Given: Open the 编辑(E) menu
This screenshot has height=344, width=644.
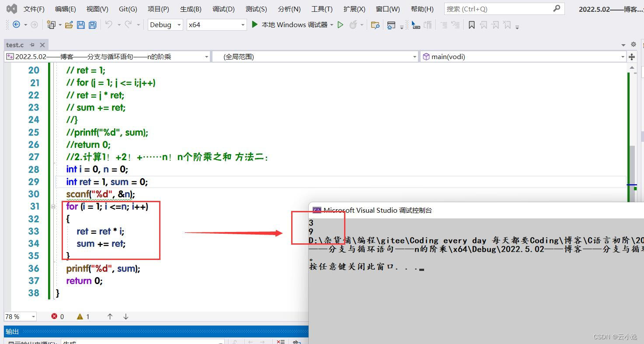Looking at the screenshot, I should pos(65,9).
